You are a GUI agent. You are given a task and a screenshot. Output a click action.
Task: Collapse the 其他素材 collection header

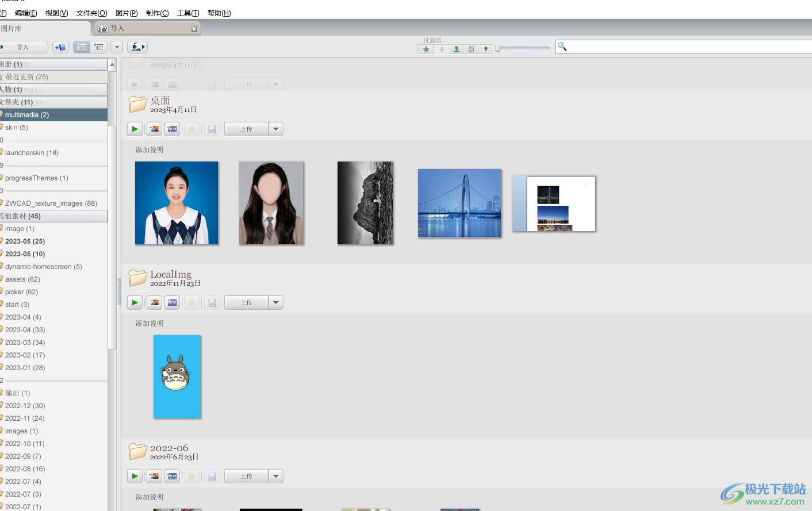coord(53,216)
